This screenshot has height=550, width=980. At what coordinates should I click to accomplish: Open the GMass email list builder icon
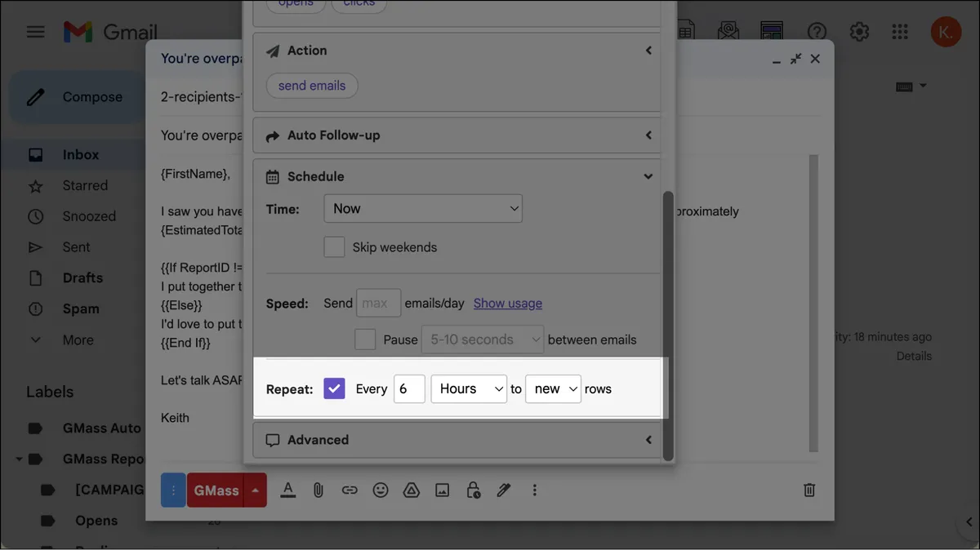pyautogui.click(x=728, y=31)
